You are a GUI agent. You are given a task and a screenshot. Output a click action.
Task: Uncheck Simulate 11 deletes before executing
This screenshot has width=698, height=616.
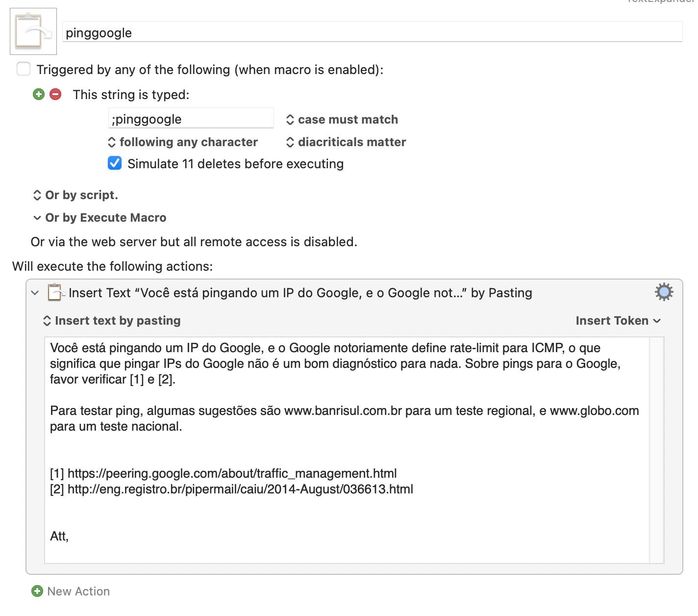pos(115,163)
